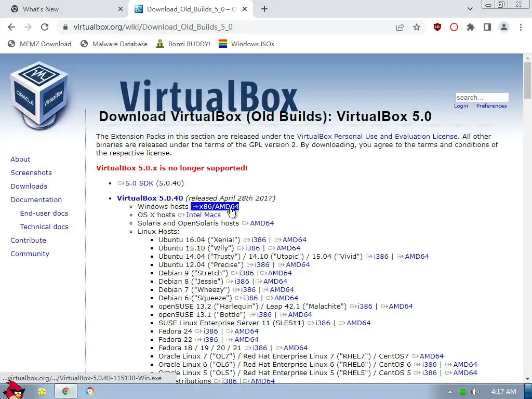Open a new tab with plus button
This screenshot has width=532, height=399.
[x=264, y=9]
